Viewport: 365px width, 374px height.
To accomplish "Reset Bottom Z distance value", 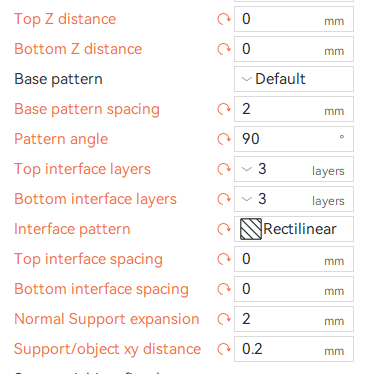I will click(x=224, y=49).
